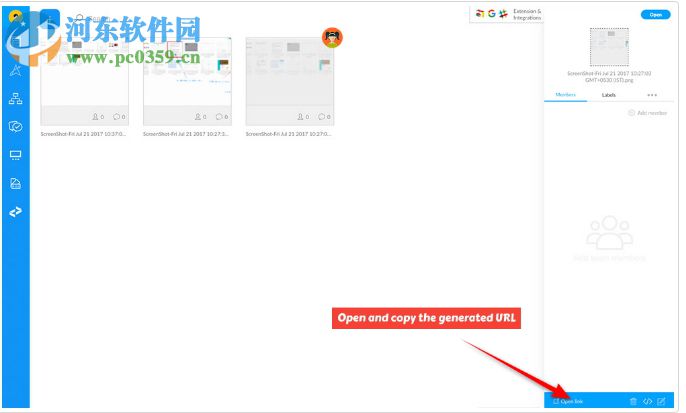Click the edit pencil icon in bottom bar
686x413 pixels.
click(661, 401)
